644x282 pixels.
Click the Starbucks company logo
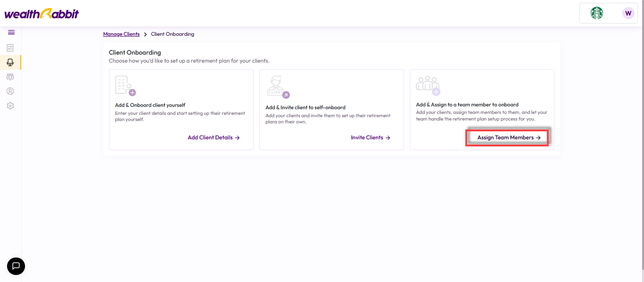coord(597,13)
